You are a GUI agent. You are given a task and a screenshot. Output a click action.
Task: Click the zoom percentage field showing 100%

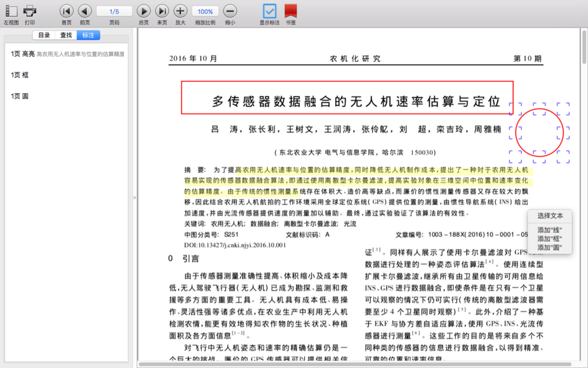point(205,11)
